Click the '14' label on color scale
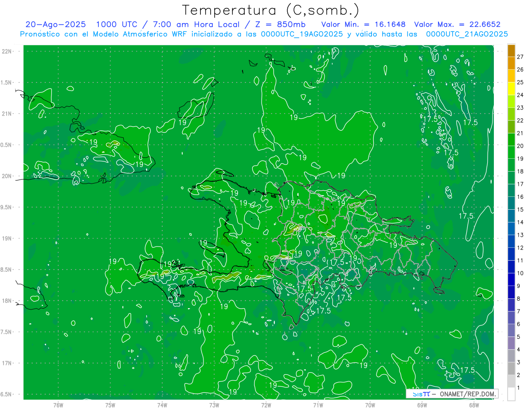 (x=520, y=222)
